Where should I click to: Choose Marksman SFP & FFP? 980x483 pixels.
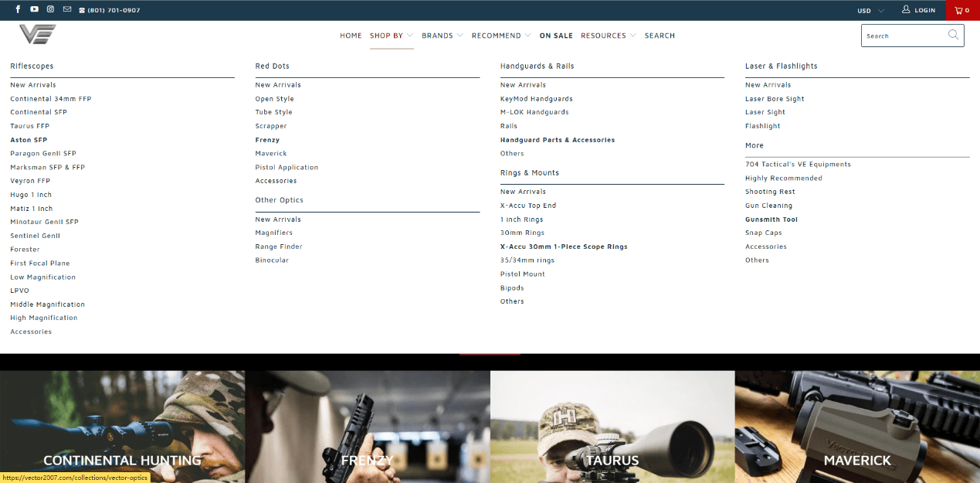48,167
